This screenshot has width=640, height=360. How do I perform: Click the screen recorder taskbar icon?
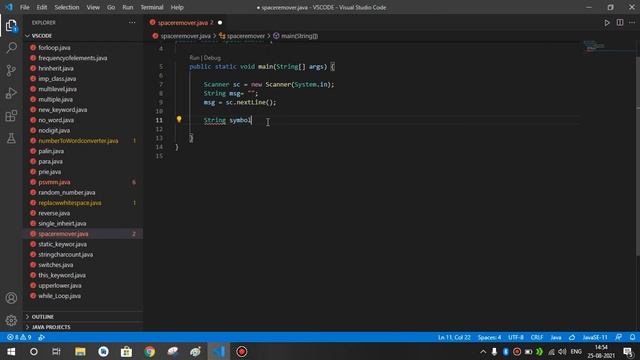pos(242,351)
